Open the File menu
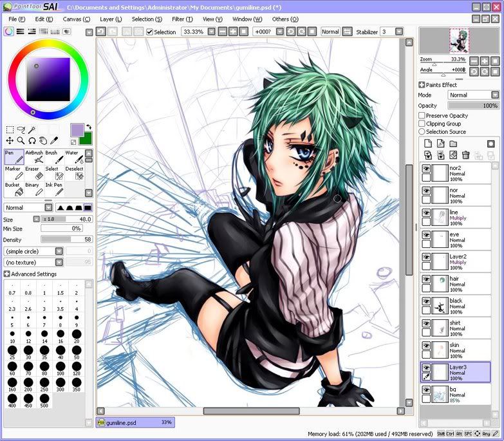Screen dimensions: 504x441 tap(17, 19)
